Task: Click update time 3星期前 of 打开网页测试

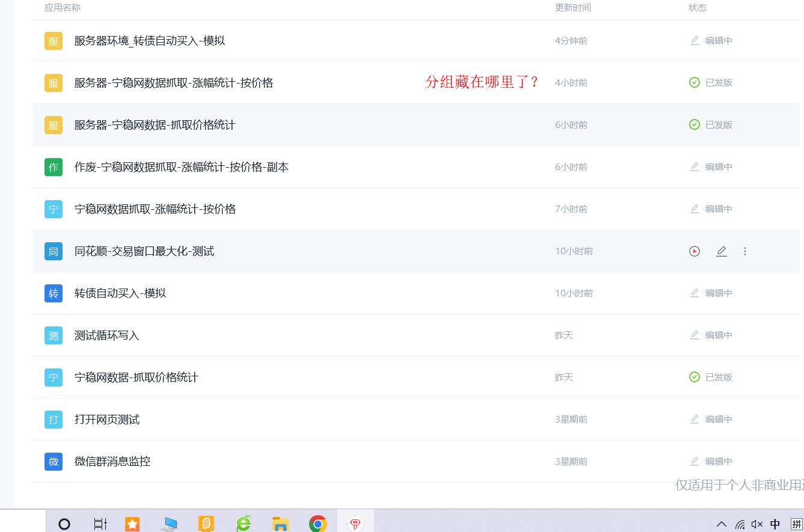Action: pos(571,420)
